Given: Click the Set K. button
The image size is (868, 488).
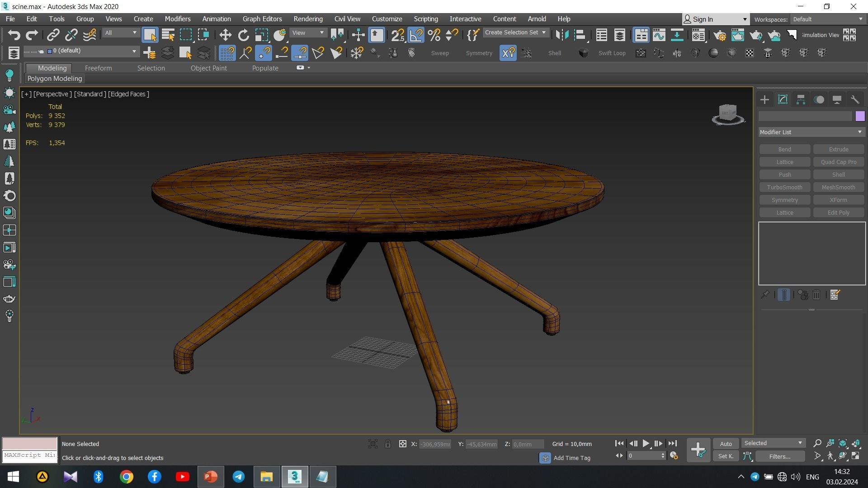Looking at the screenshot, I should click(726, 457).
